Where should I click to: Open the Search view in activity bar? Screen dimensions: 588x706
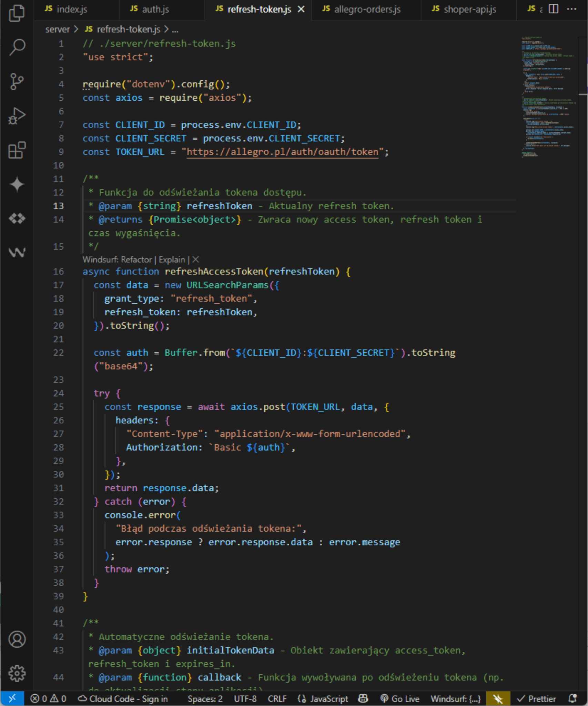[17, 47]
